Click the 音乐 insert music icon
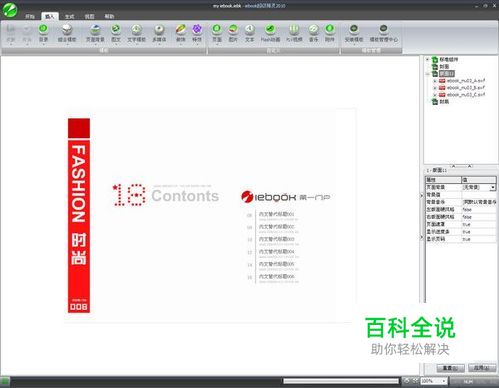This screenshot has height=388, width=499. [x=313, y=29]
